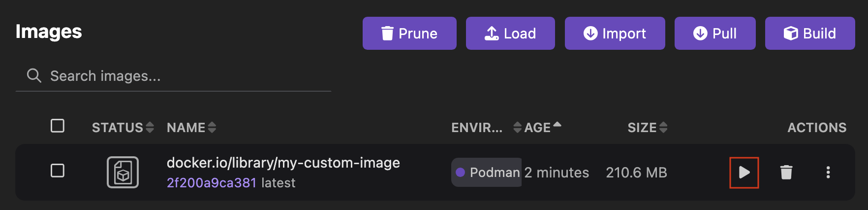Click the image status icon

click(x=123, y=173)
